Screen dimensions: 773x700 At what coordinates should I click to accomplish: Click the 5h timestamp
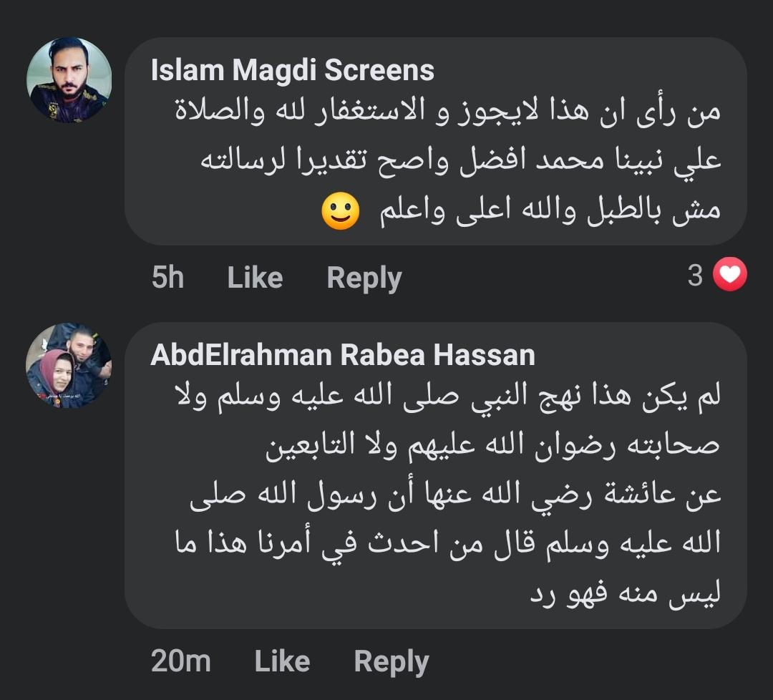tap(167, 278)
